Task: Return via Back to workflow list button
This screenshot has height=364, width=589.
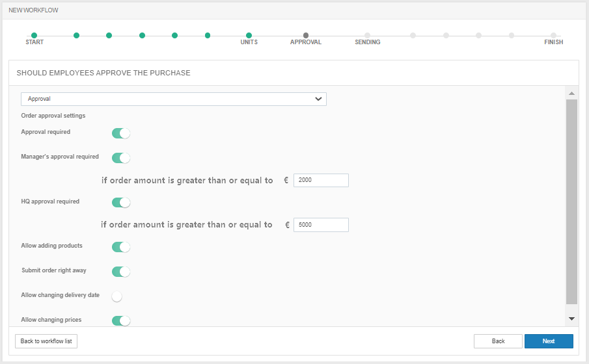Action: [x=46, y=341]
